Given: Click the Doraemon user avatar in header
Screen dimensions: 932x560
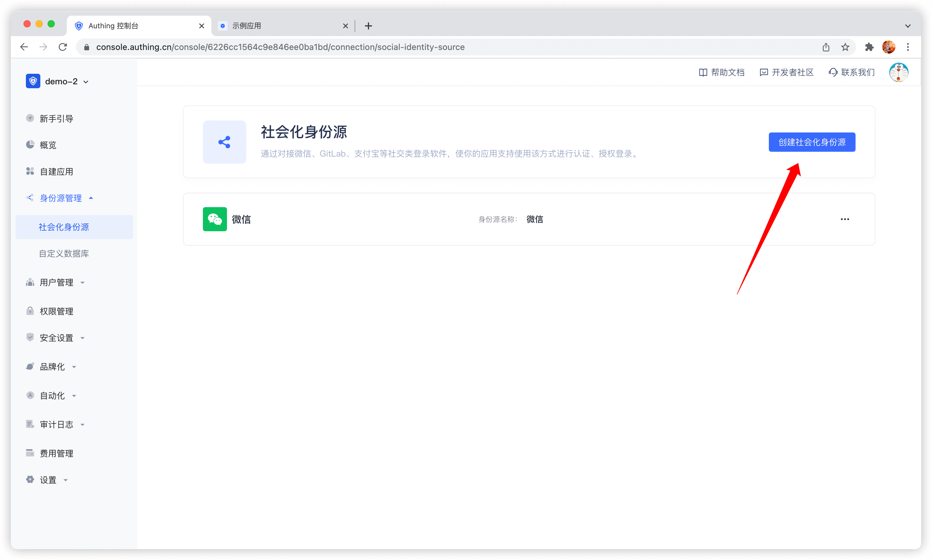Looking at the screenshot, I should (x=898, y=72).
